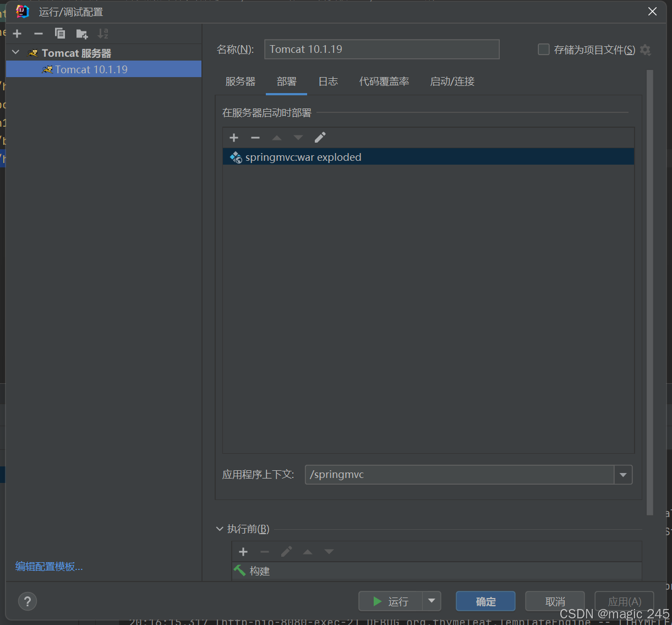
Task: Move before-launch task down arrow
Action: [329, 552]
